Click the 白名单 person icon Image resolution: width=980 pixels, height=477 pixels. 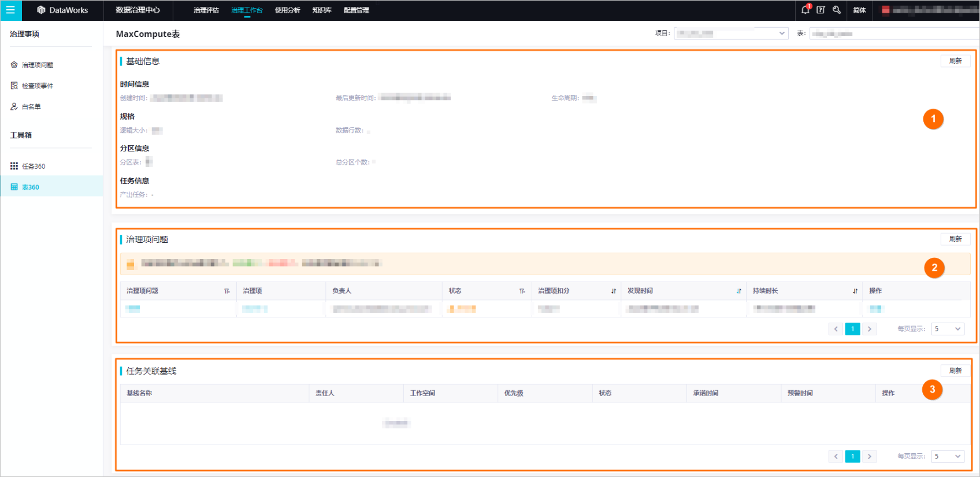pos(14,106)
